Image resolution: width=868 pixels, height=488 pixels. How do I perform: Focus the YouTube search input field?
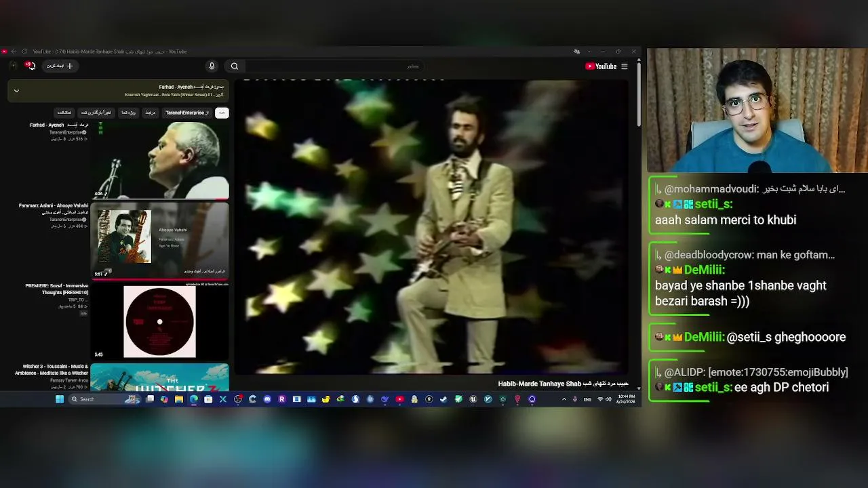[334, 66]
